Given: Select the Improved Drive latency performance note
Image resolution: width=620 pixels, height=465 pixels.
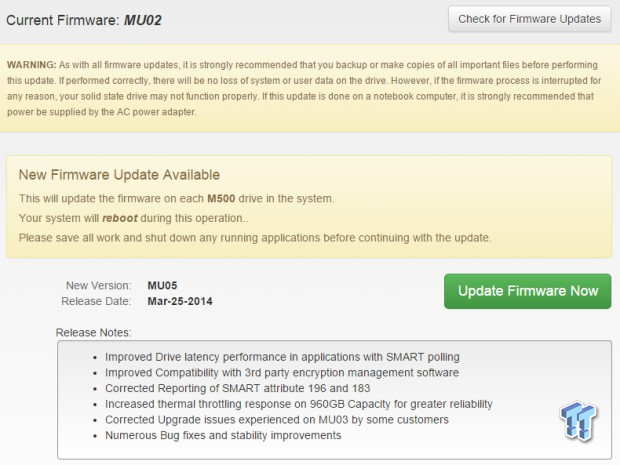Looking at the screenshot, I should 282,357.
